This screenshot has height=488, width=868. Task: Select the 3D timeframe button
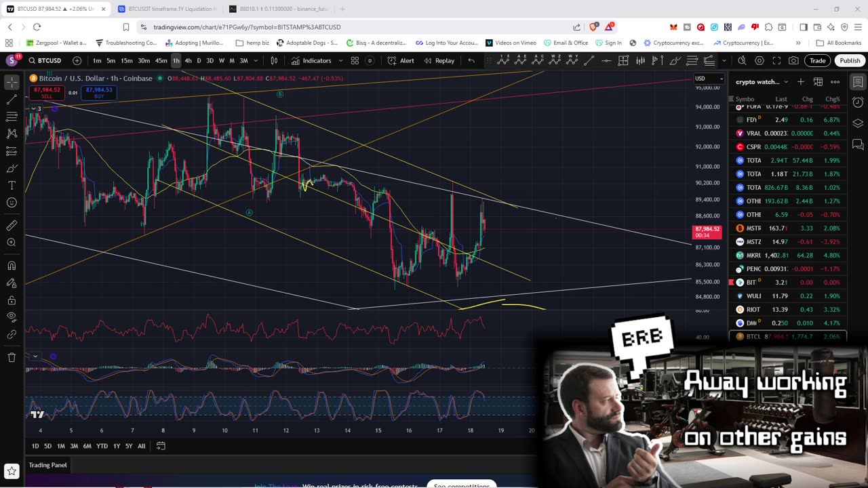[210, 60]
